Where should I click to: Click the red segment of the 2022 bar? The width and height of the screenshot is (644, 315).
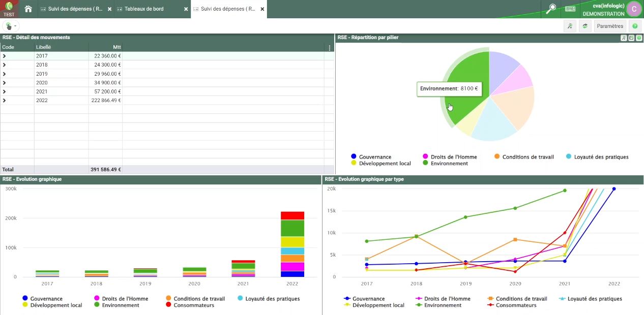[292, 216]
